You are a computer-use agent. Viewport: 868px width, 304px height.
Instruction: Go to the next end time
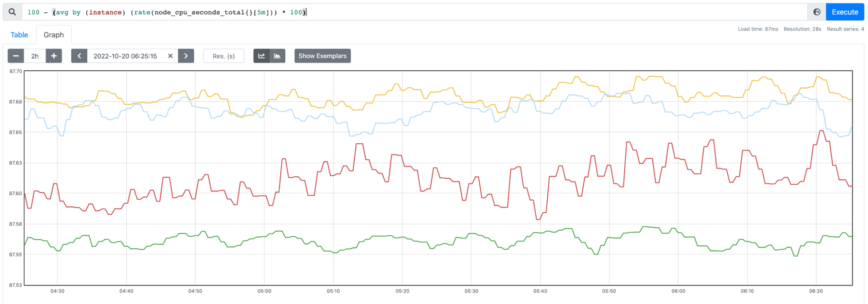186,56
